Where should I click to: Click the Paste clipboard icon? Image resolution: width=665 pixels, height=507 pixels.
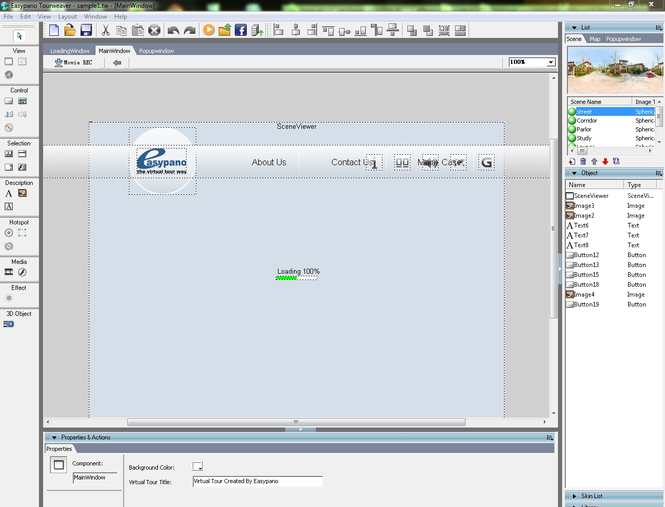138,30
